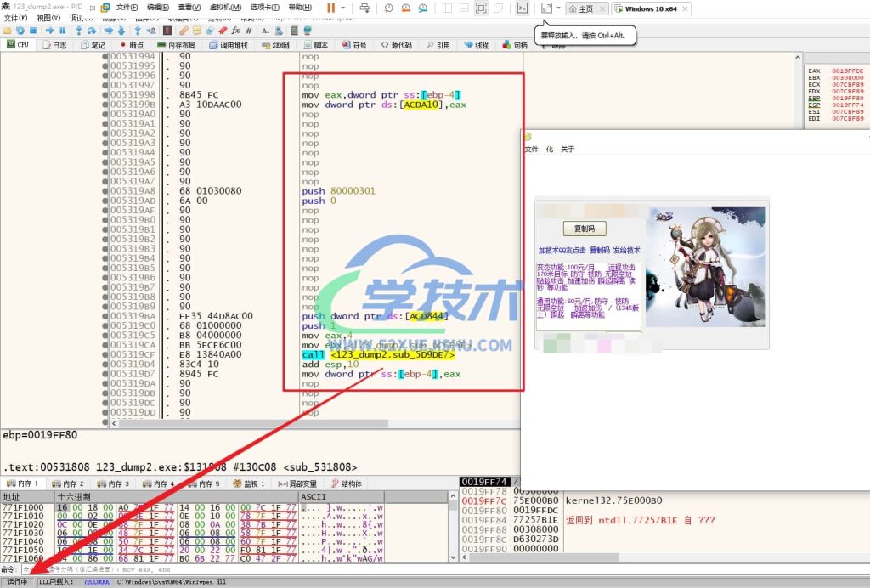Click the x64dbg calculator icon
Image resolution: width=870 pixels, height=588 pixels.
291,31
